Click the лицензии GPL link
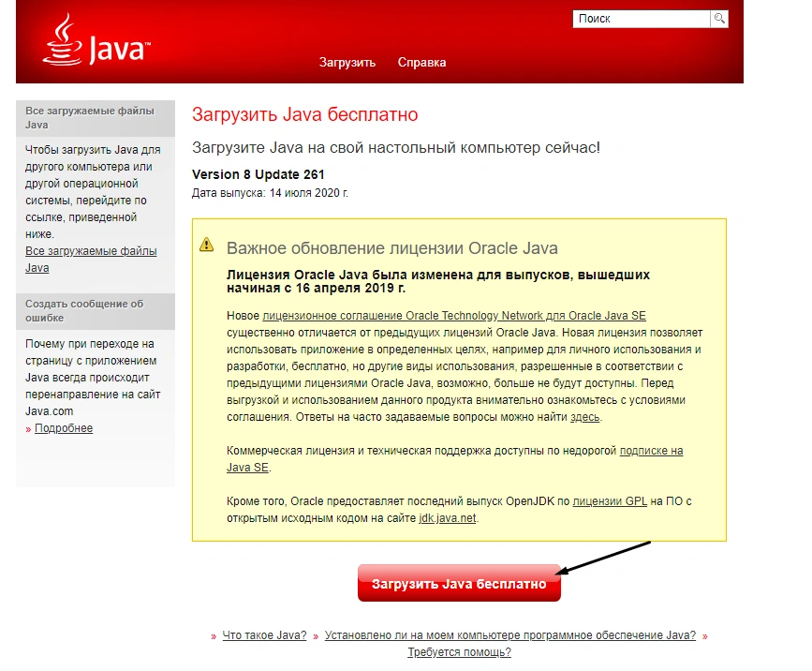Image resolution: width=812 pixels, height=671 pixels. click(x=610, y=501)
